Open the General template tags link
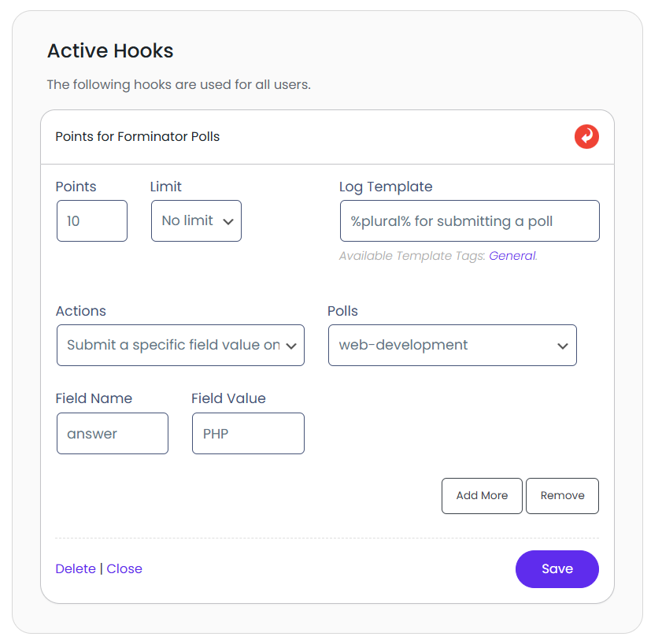This screenshot has height=644, width=662. (512, 256)
